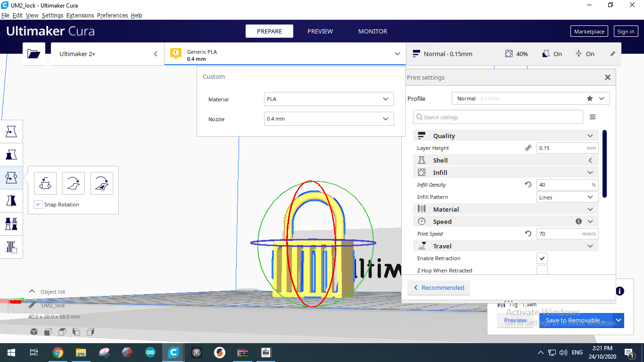The height and width of the screenshot is (362, 644).
Task: Click the print settings panel scrollbar
Action: click(604, 164)
